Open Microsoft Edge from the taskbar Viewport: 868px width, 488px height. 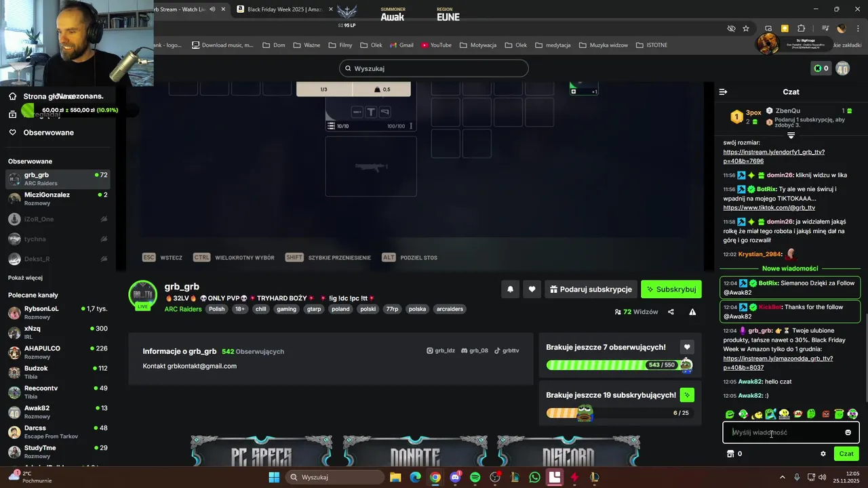[x=415, y=477]
